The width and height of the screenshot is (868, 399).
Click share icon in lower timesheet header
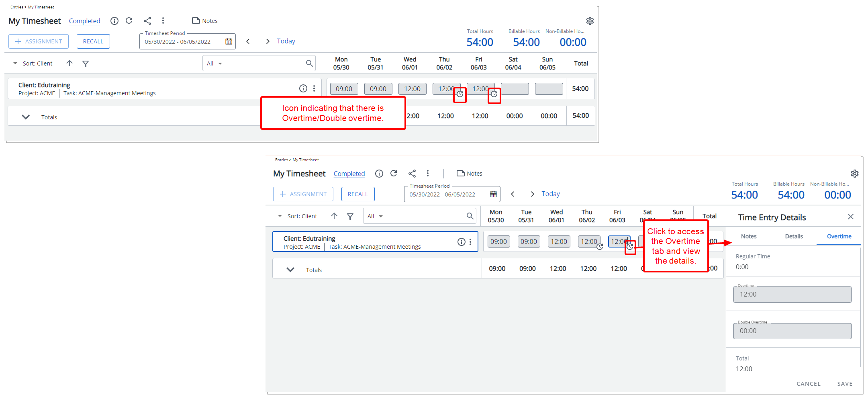(x=412, y=174)
